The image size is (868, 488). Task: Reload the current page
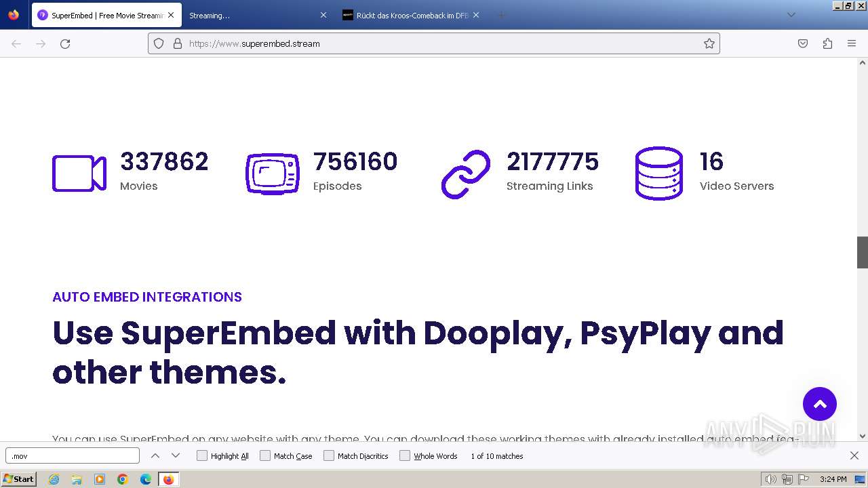(x=65, y=43)
